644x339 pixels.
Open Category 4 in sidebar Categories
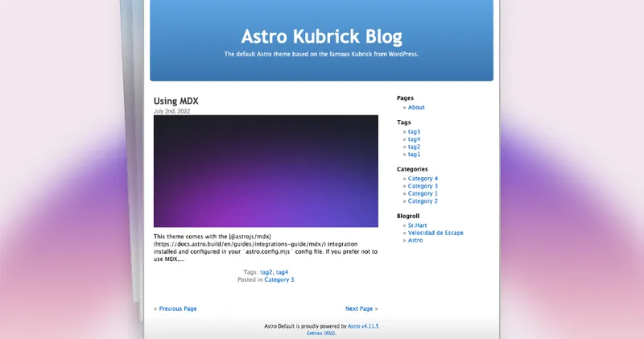tap(423, 178)
